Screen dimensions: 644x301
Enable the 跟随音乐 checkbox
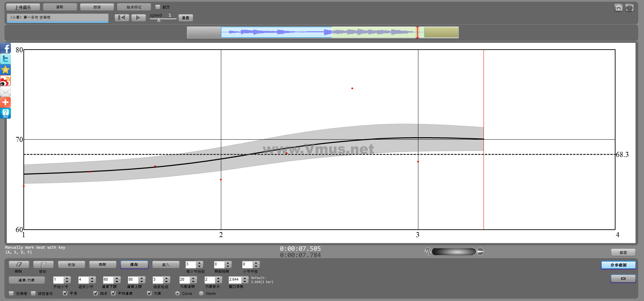[x=33, y=293]
